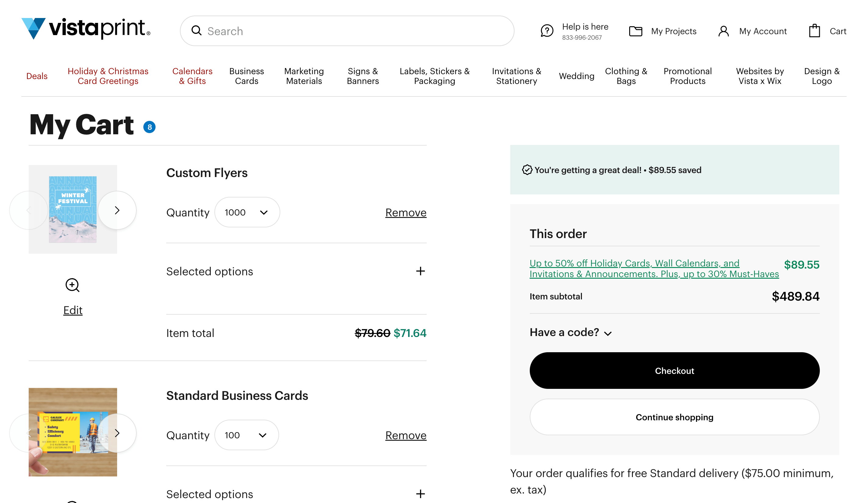Open the Custom Flyers quantity dropdown
Viewport: 868px width, 503px height.
[247, 212]
